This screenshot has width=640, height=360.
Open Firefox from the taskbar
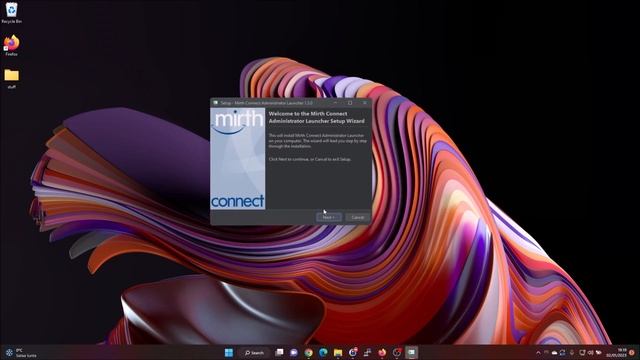[382, 352]
